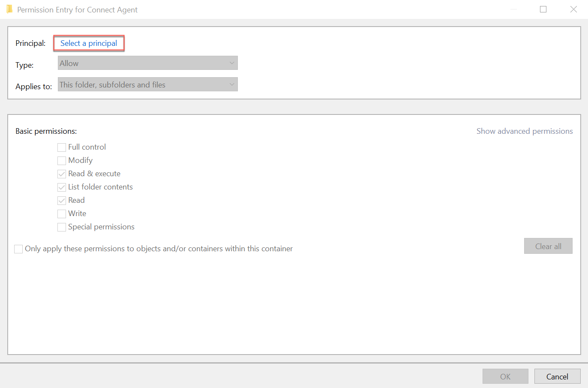
Task: Uncheck Read & execute permission
Action: 62,174
